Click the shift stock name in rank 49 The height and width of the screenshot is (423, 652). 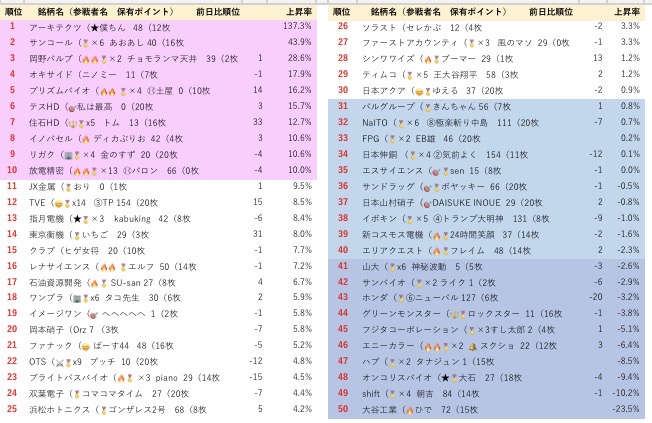click(374, 393)
